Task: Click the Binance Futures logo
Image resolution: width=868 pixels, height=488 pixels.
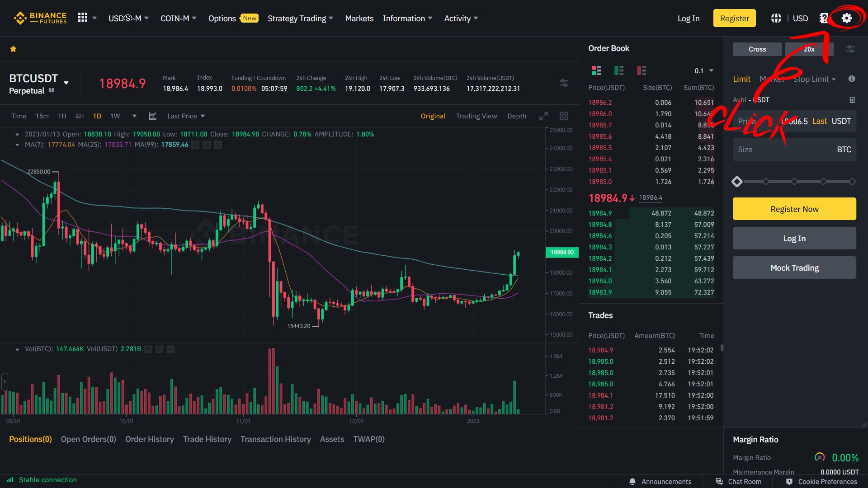Action: click(x=40, y=18)
